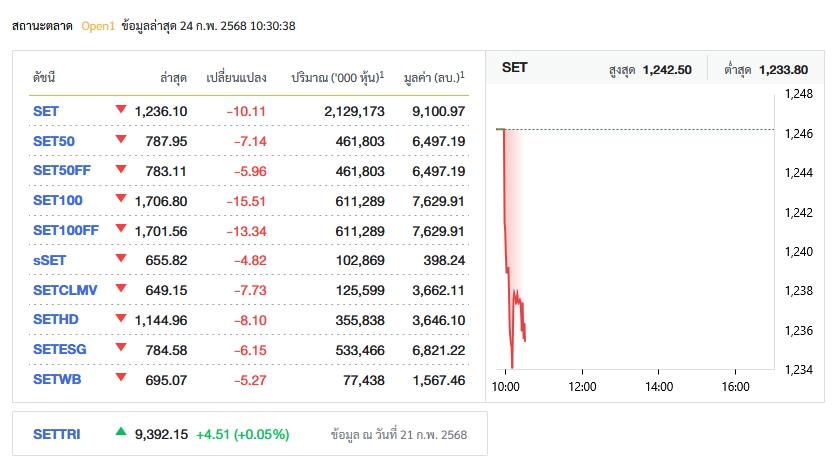
Task: Click the red down arrow beside SET
Action: click(x=121, y=109)
